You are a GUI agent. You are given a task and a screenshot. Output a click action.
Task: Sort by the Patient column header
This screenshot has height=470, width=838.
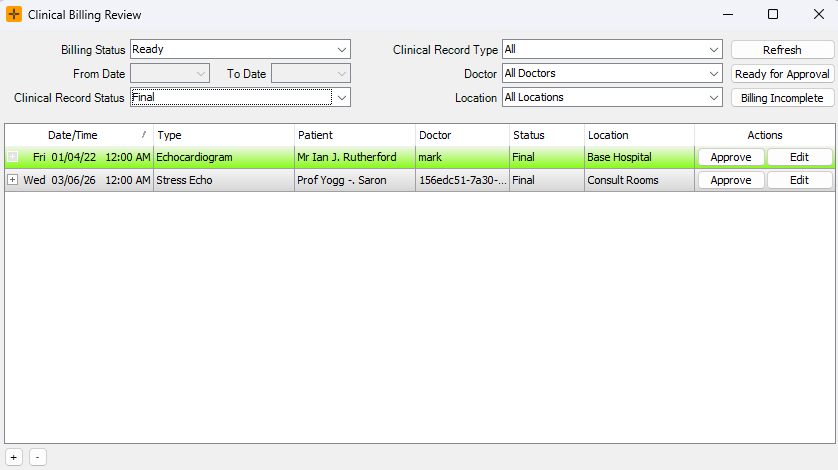[x=354, y=135]
